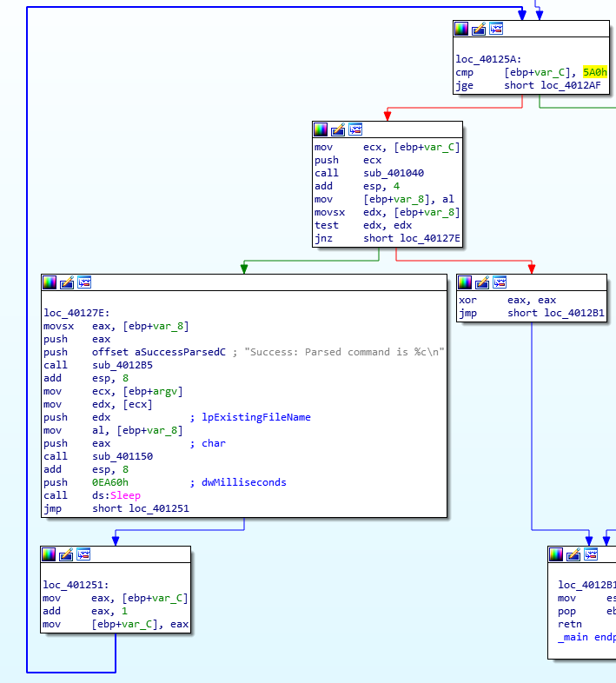616x683 pixels.
Task: Select the test edx, edx instruction
Action: (363, 225)
